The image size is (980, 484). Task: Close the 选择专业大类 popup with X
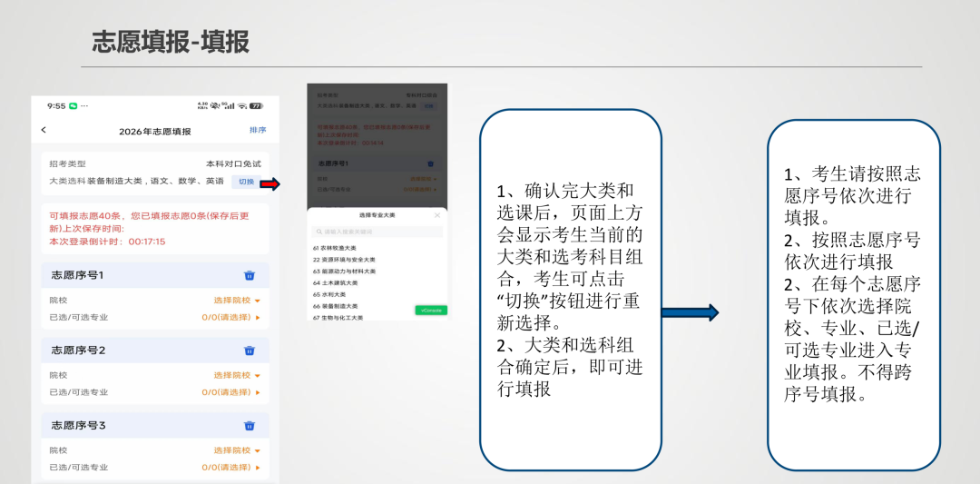pos(436,216)
